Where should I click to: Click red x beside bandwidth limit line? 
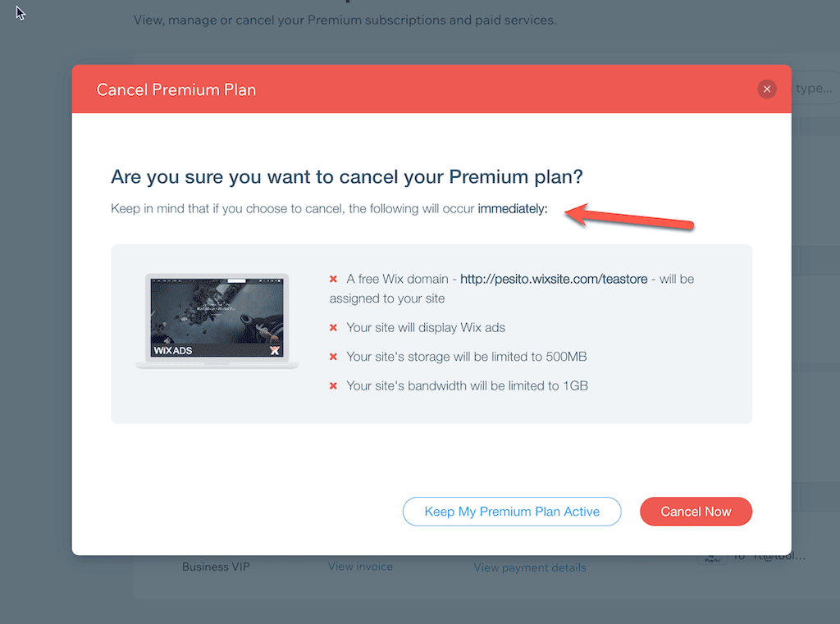pyautogui.click(x=333, y=385)
